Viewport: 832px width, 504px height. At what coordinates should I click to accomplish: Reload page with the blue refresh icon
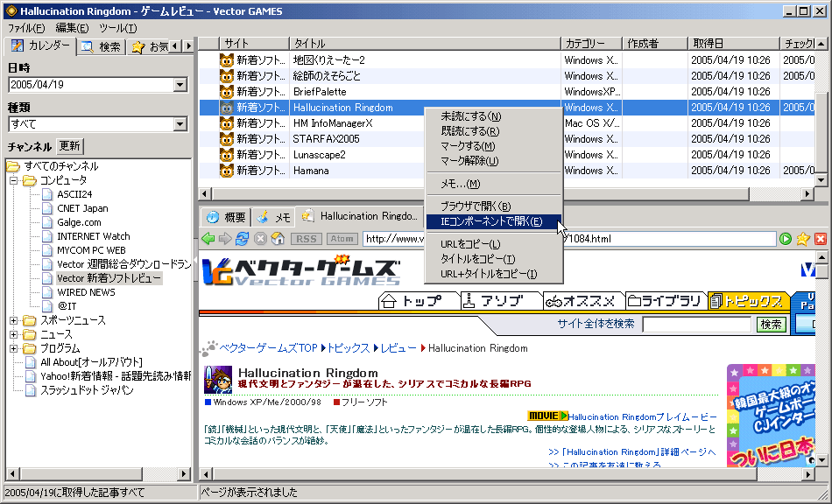click(x=242, y=239)
